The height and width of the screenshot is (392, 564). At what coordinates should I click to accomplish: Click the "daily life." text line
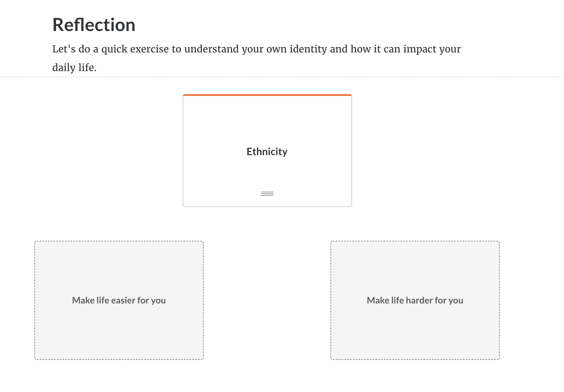tap(74, 68)
